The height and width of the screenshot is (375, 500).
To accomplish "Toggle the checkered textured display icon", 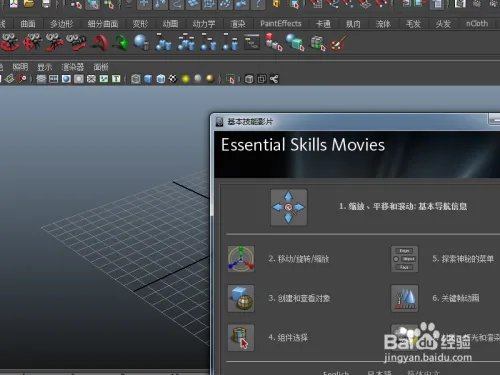I will pos(173,79).
